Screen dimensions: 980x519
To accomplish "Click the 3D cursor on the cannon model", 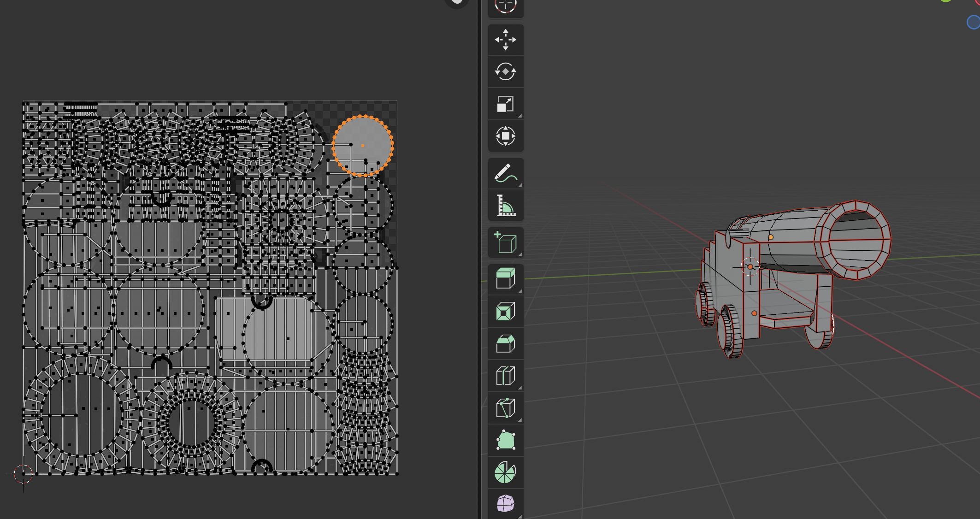I will [x=750, y=267].
